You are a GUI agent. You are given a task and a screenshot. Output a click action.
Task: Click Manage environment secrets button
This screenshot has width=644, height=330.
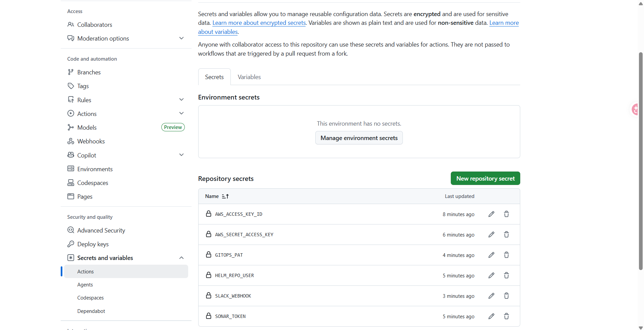359,138
